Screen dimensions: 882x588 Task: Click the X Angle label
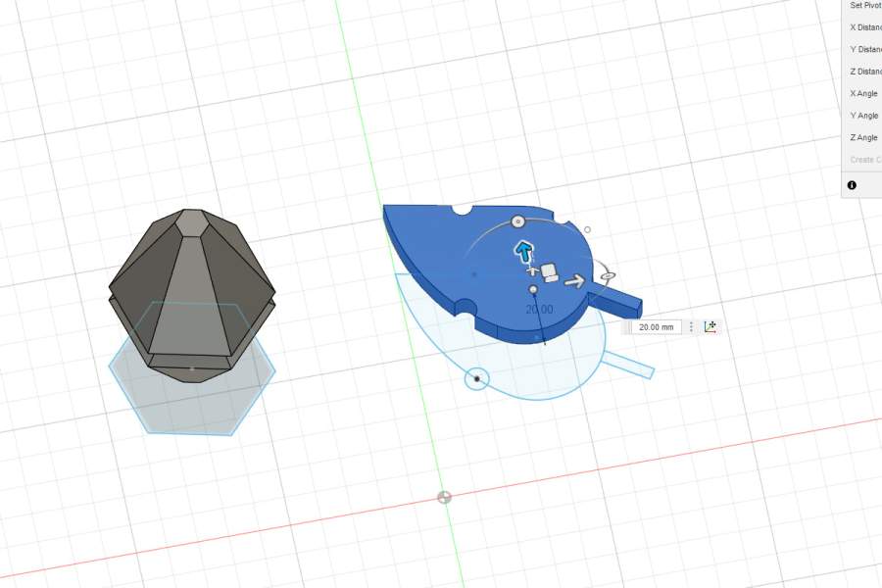coord(863,93)
